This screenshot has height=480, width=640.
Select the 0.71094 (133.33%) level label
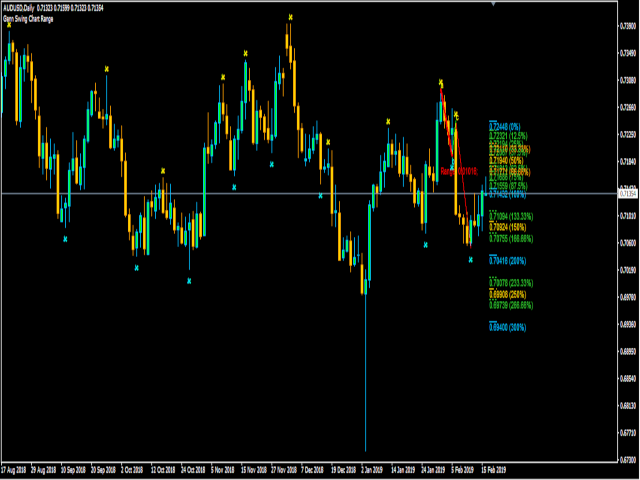tap(511, 216)
